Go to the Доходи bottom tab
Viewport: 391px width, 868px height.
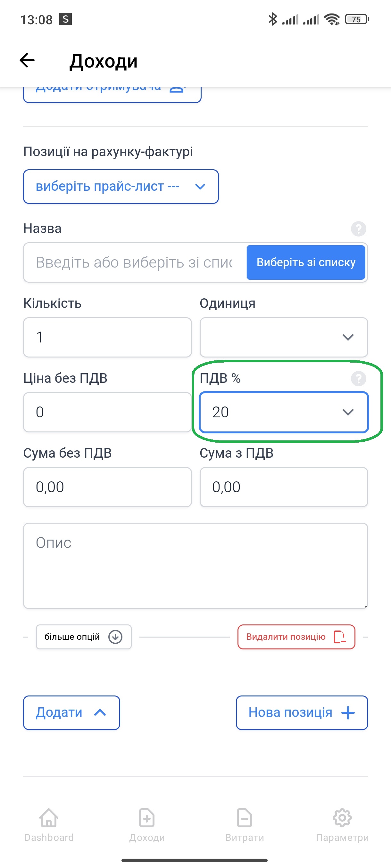click(x=147, y=824)
